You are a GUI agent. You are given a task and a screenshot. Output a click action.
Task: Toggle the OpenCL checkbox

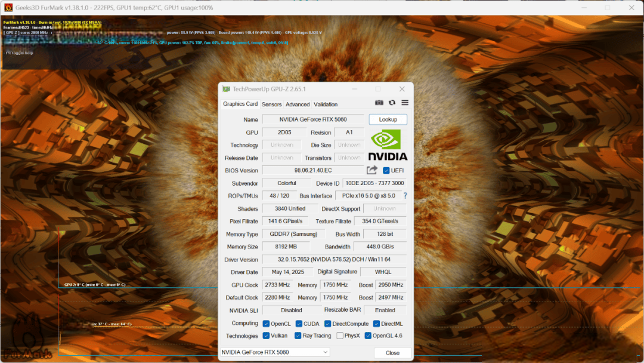coord(266,324)
